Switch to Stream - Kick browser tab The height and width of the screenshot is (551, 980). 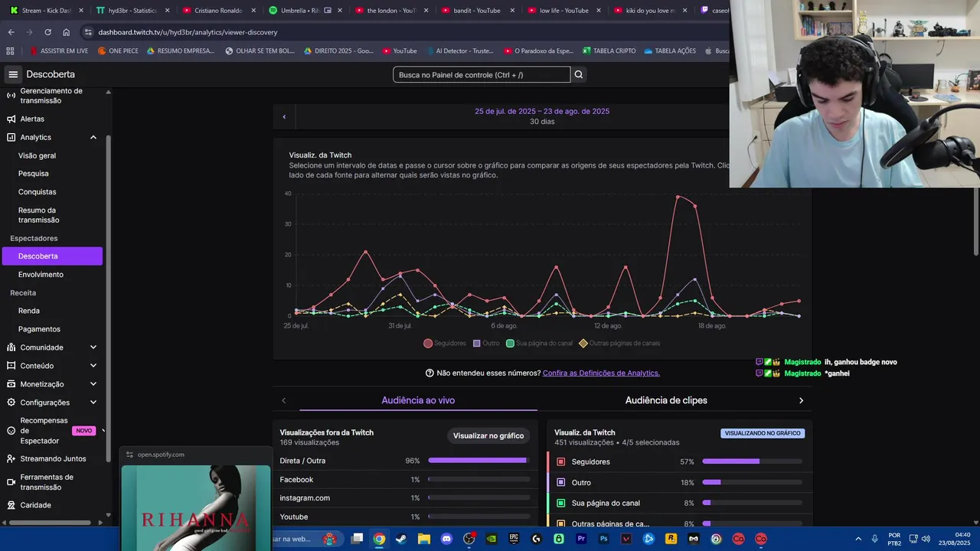tap(46, 11)
